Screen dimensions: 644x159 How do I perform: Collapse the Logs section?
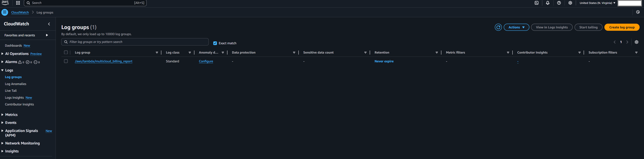point(3,70)
